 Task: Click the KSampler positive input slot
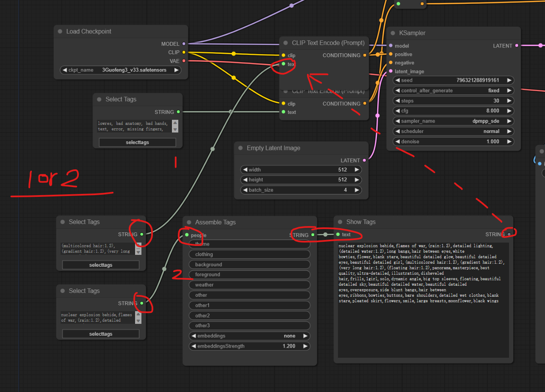390,54
